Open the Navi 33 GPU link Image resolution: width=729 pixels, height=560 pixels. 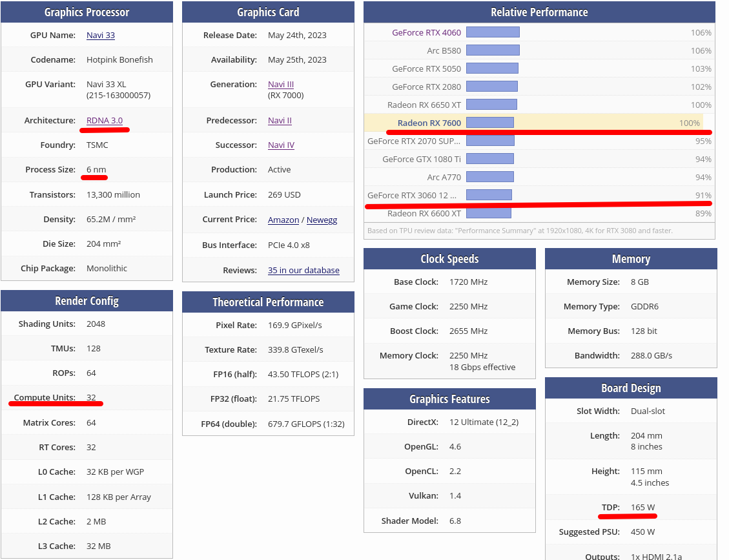[101, 36]
